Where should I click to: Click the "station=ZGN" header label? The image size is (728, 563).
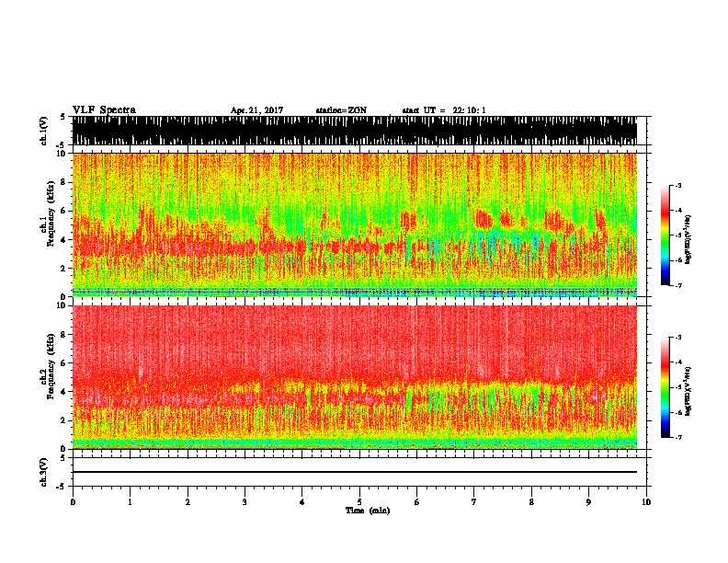(341, 110)
